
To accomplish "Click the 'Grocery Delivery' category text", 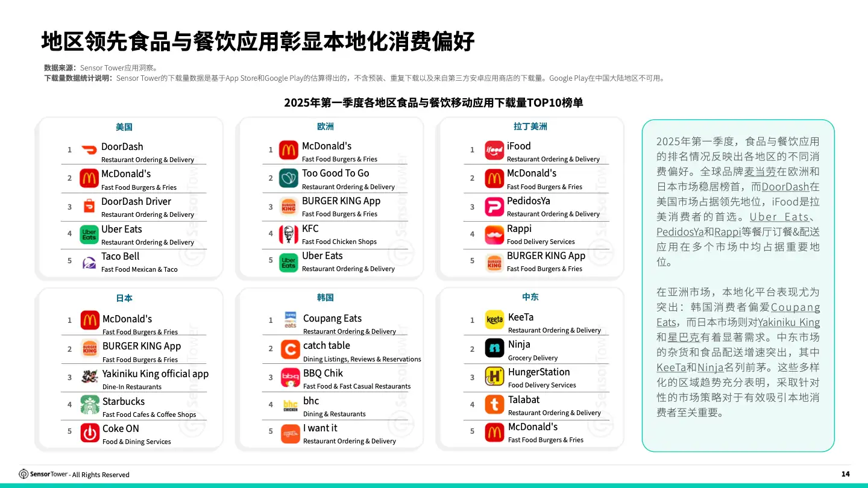I will point(533,358).
